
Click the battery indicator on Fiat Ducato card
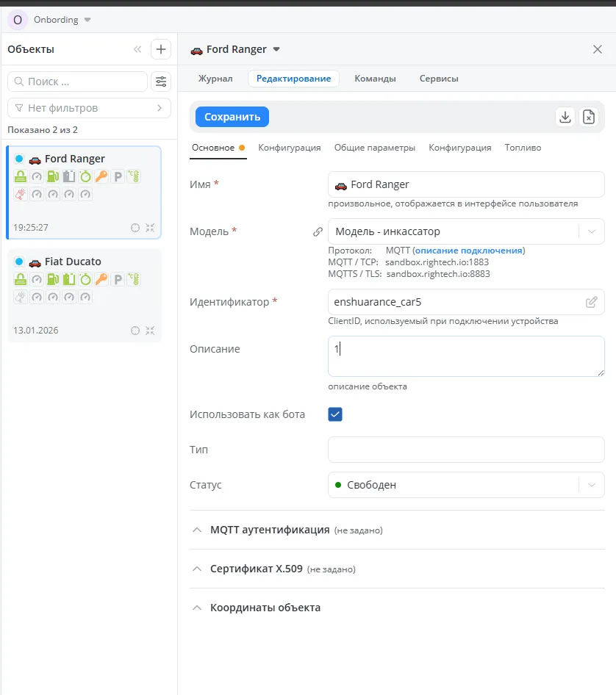coord(70,280)
